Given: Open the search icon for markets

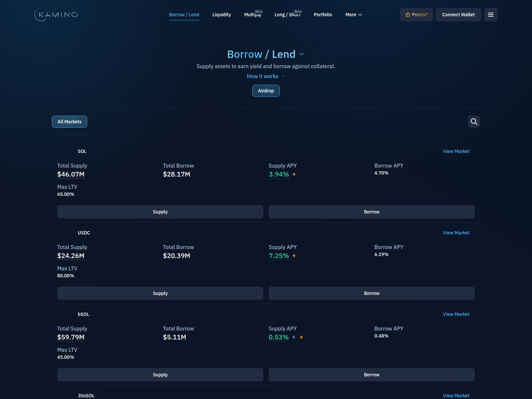Looking at the screenshot, I should (x=474, y=122).
